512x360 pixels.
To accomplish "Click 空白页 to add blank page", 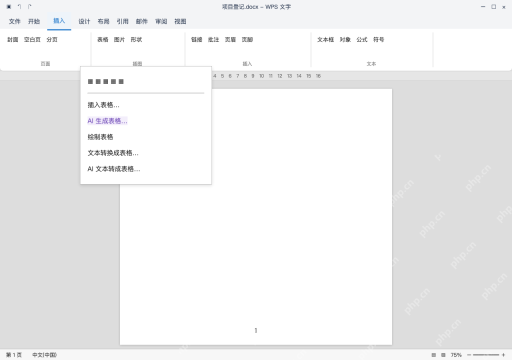I will (x=32, y=39).
